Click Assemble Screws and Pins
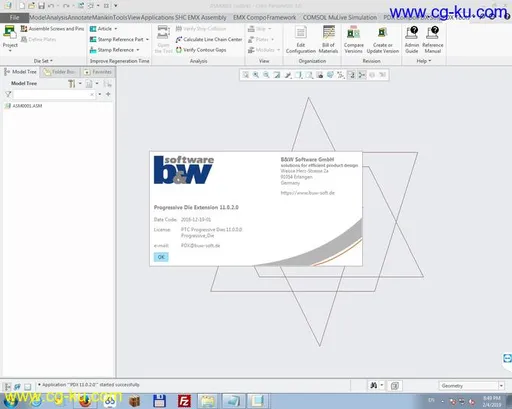This screenshot has width=512, height=409. (52, 29)
